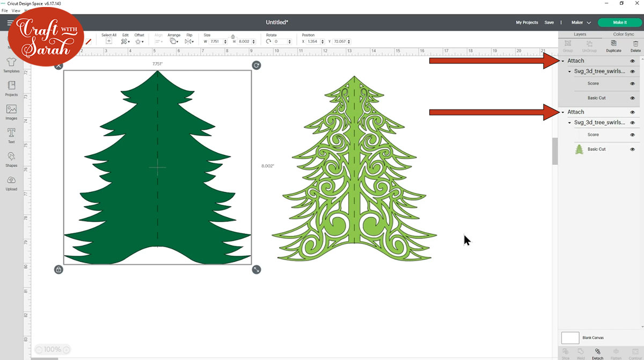Switch to the Color Sync tab
The height and width of the screenshot is (360, 644).
[x=623, y=34]
